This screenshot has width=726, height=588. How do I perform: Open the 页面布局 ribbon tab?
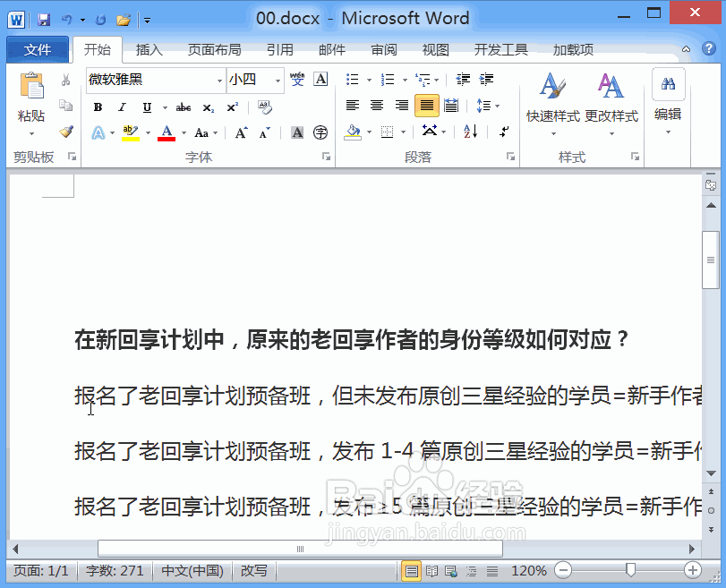tap(215, 50)
